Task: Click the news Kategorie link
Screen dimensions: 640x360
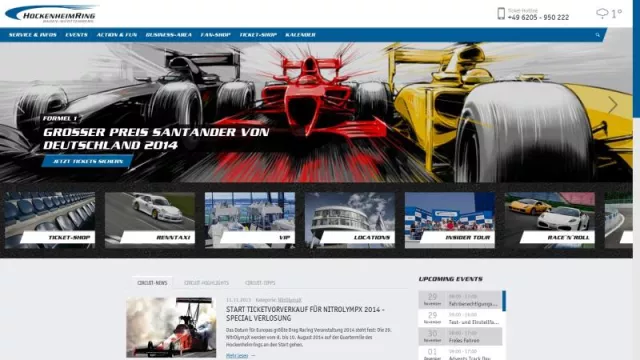Action: tap(289, 300)
